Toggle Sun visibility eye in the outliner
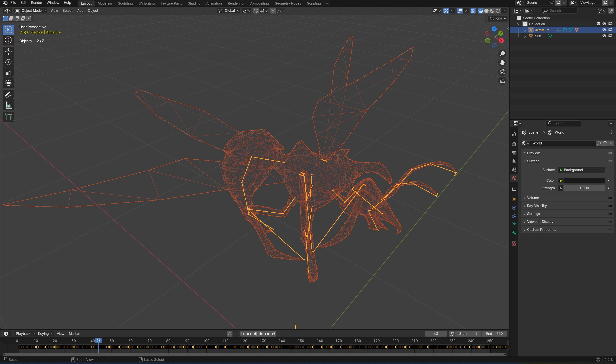The width and height of the screenshot is (616, 364). pos(604,36)
